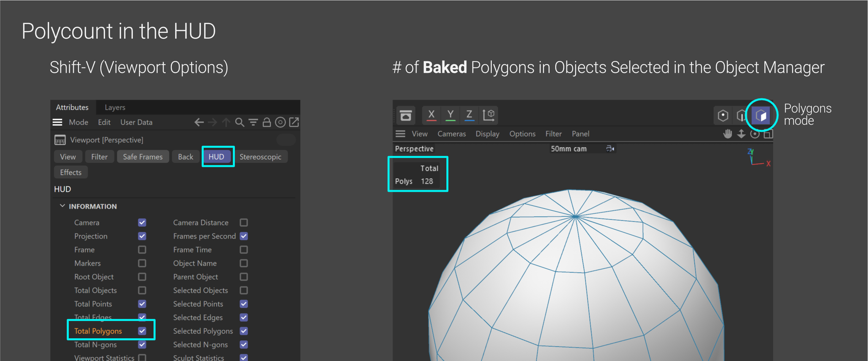Viewport: 868px width, 361px height.
Task: Enable the Object Name checkbox
Action: (244, 263)
